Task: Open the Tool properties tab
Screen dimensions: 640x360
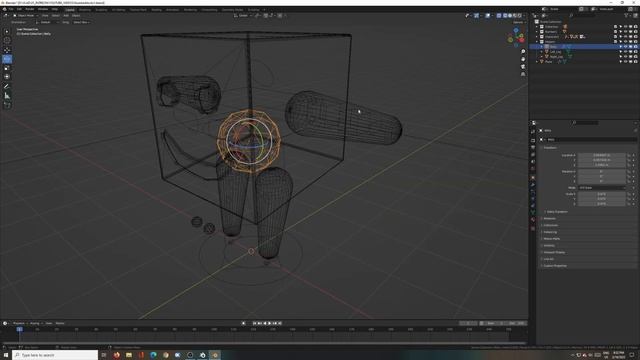Action: [533, 132]
